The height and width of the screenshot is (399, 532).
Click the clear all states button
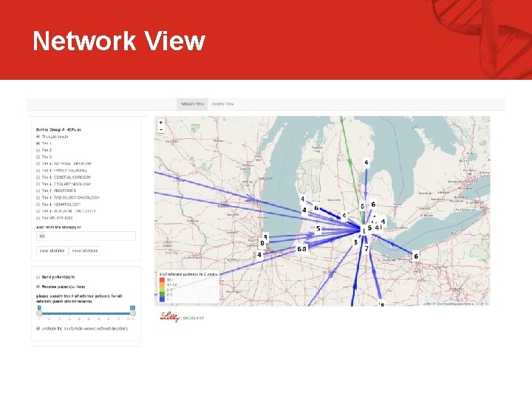pos(52,250)
